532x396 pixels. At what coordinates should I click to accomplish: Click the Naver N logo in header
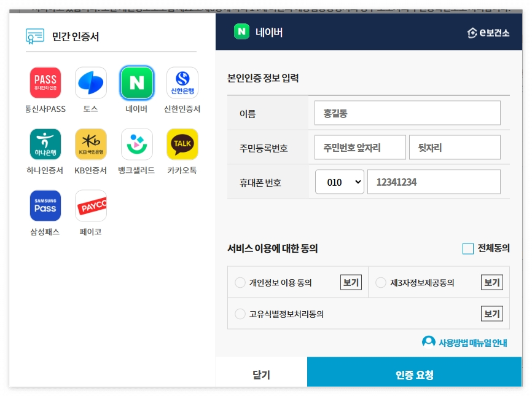(x=241, y=31)
